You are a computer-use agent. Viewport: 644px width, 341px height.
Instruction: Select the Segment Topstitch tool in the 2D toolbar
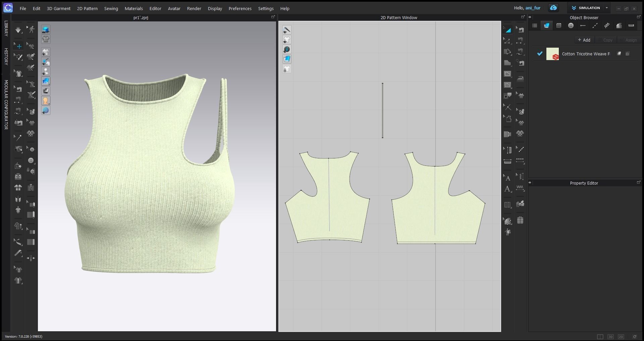(x=520, y=161)
